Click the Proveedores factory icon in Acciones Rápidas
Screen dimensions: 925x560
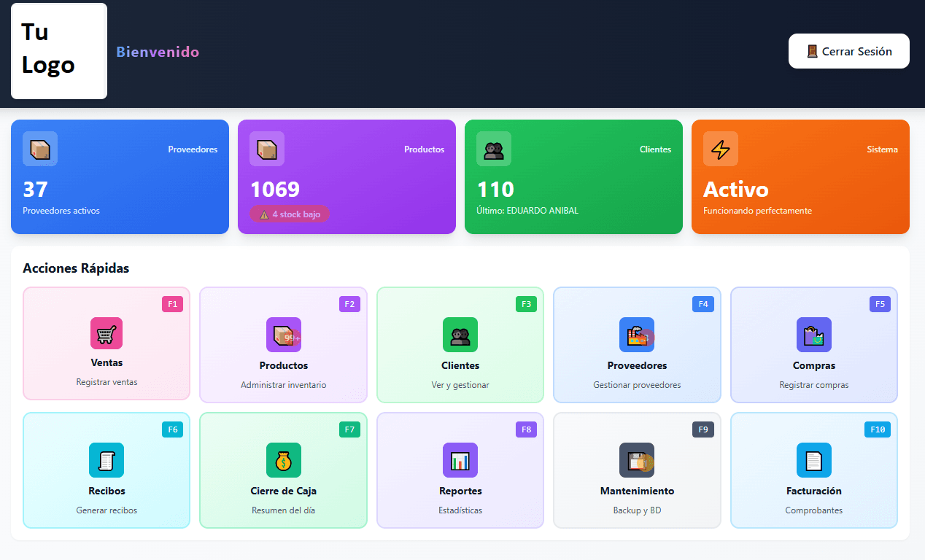coord(637,335)
